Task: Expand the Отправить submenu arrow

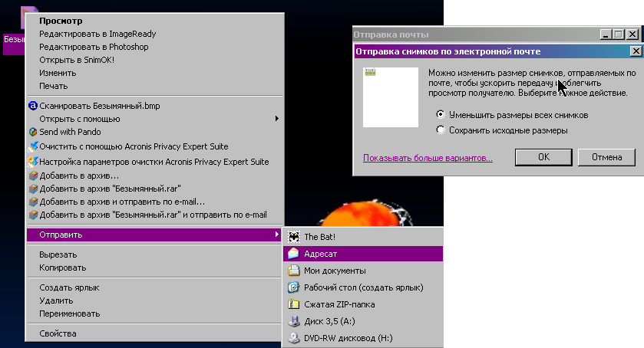Action: tap(276, 234)
